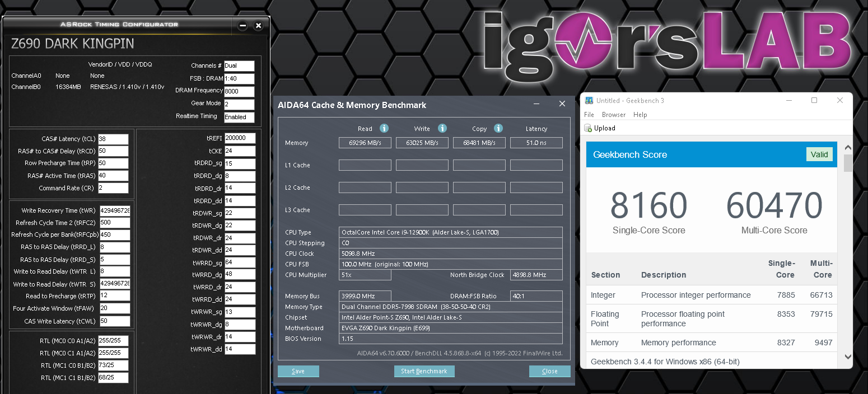This screenshot has width=868, height=394.
Task: Click the Z690 DARK KINGPIN heading
Action: point(73,44)
